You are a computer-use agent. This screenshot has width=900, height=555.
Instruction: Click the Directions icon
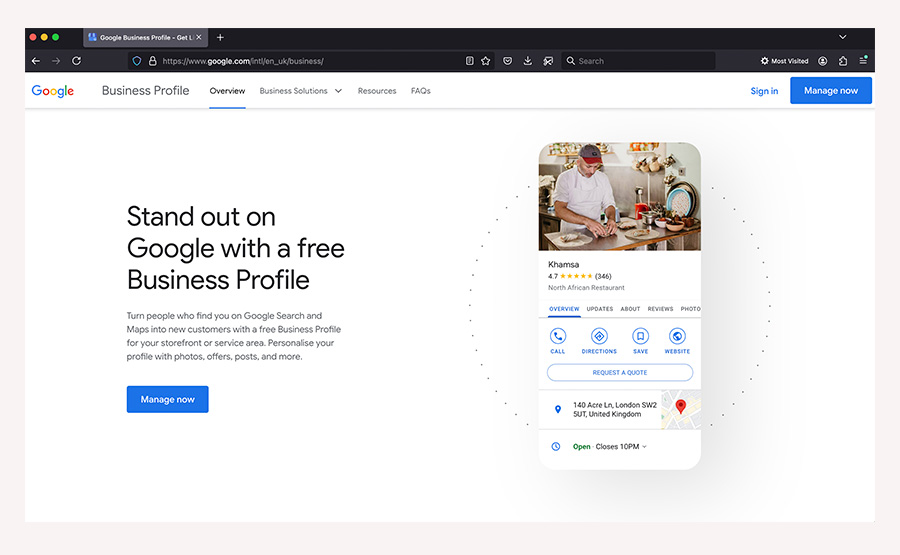click(599, 336)
